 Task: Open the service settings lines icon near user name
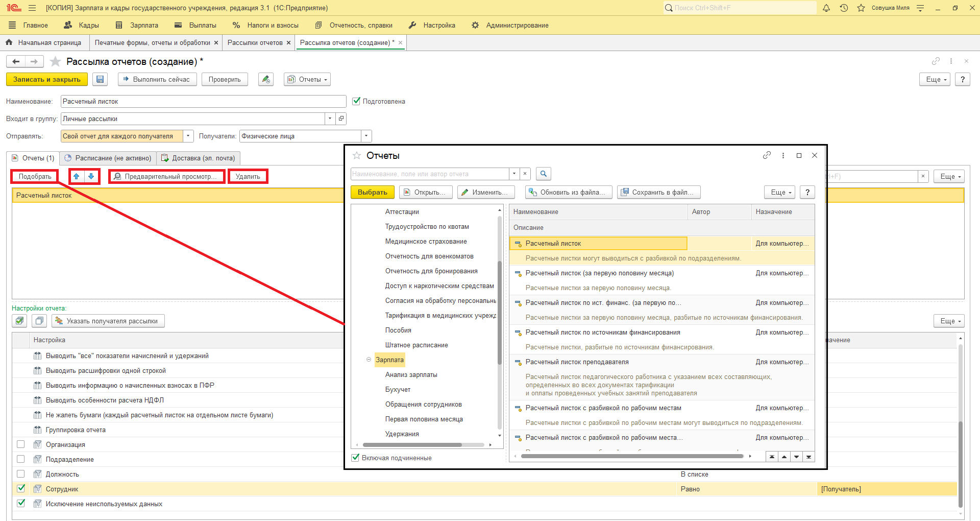920,8
